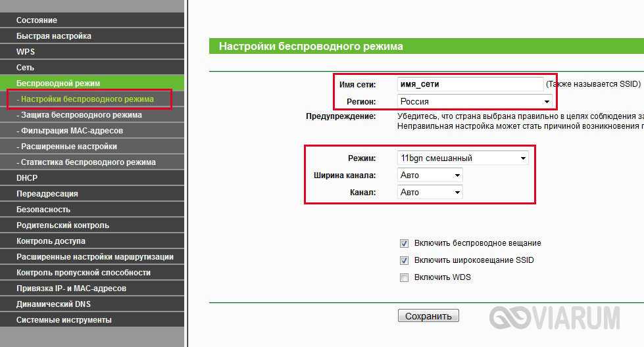Screen dimensions: 644x347
Task: Go to Родительский контроль settings
Action: 62,225
